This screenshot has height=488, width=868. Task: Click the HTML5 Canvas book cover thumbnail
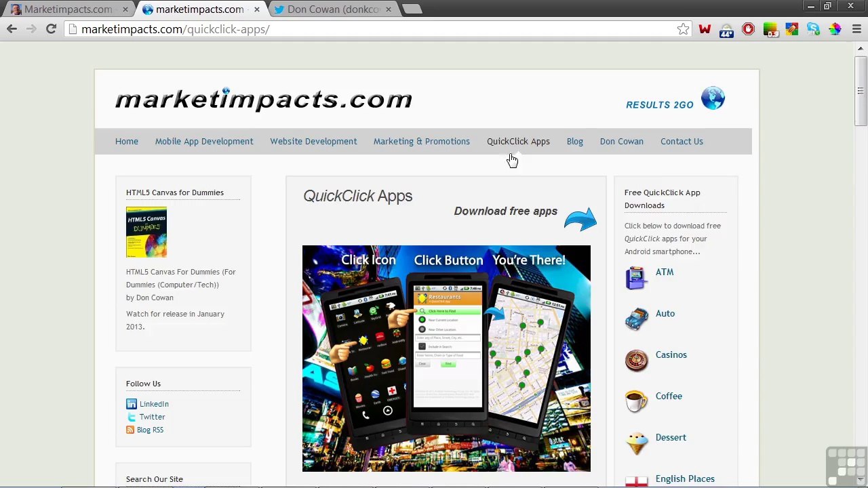pos(146,232)
